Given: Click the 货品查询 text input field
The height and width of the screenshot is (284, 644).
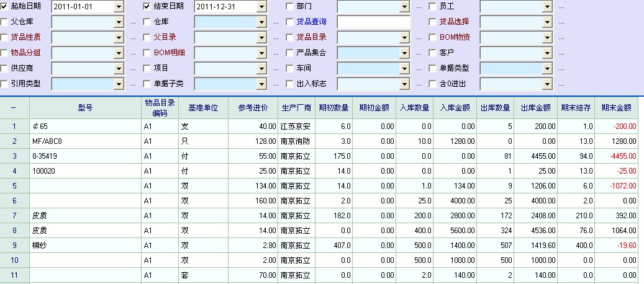Looking at the screenshot, I should [x=374, y=22].
